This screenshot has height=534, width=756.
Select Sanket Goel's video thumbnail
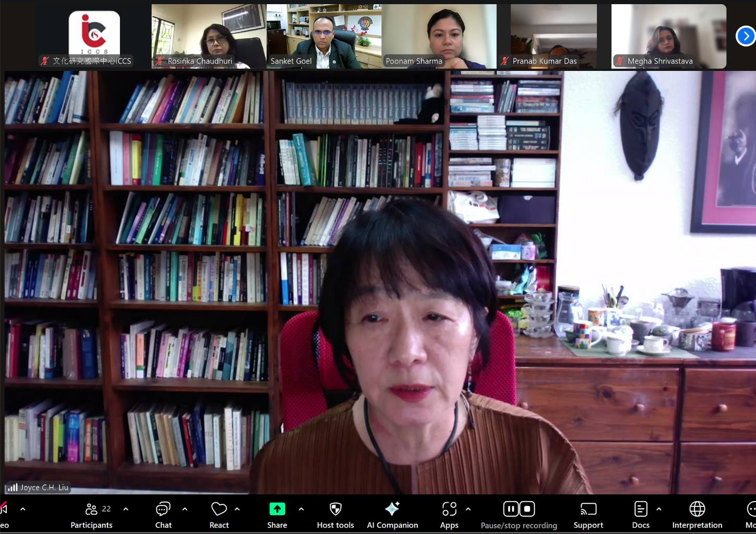tap(323, 37)
